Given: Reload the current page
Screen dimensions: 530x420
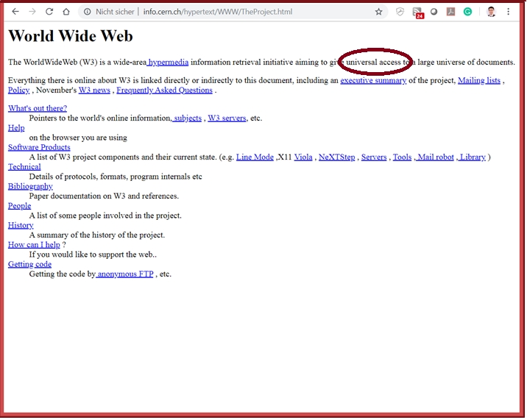Looking at the screenshot, I should pos(49,12).
